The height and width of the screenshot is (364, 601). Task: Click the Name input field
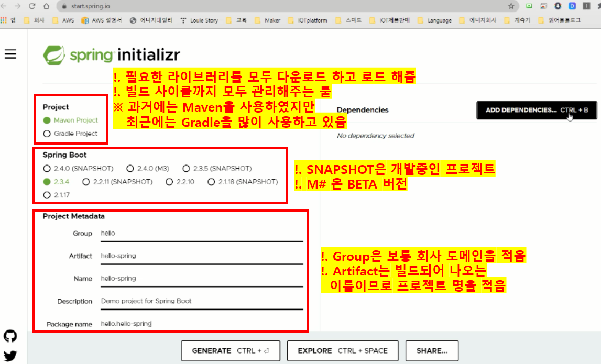coord(202,279)
